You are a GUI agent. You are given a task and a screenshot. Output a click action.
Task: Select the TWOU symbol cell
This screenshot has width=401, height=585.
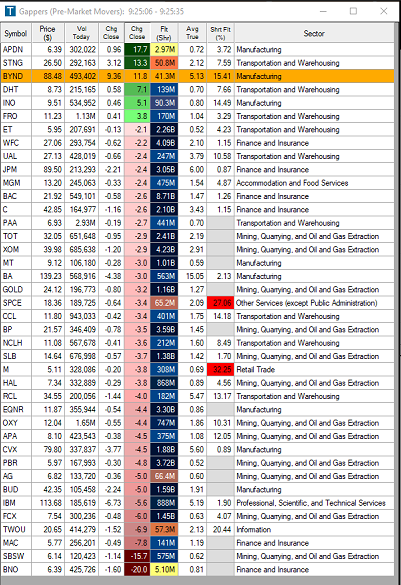(x=16, y=529)
